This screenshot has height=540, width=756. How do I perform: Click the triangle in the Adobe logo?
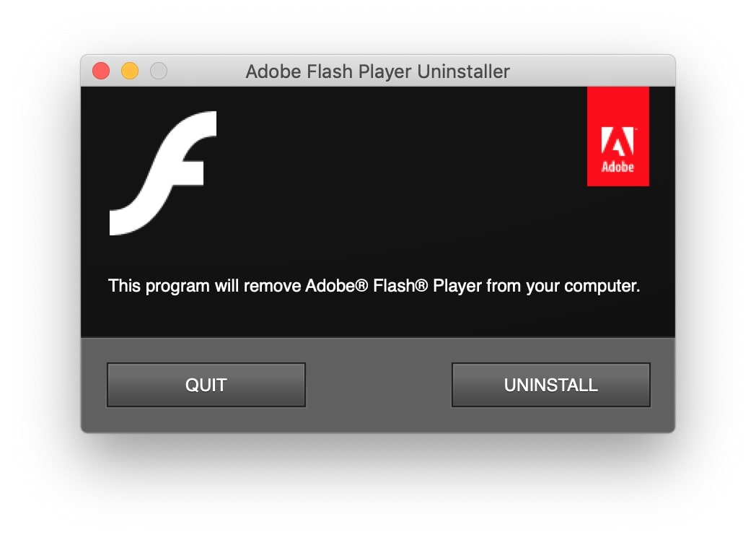[617, 141]
